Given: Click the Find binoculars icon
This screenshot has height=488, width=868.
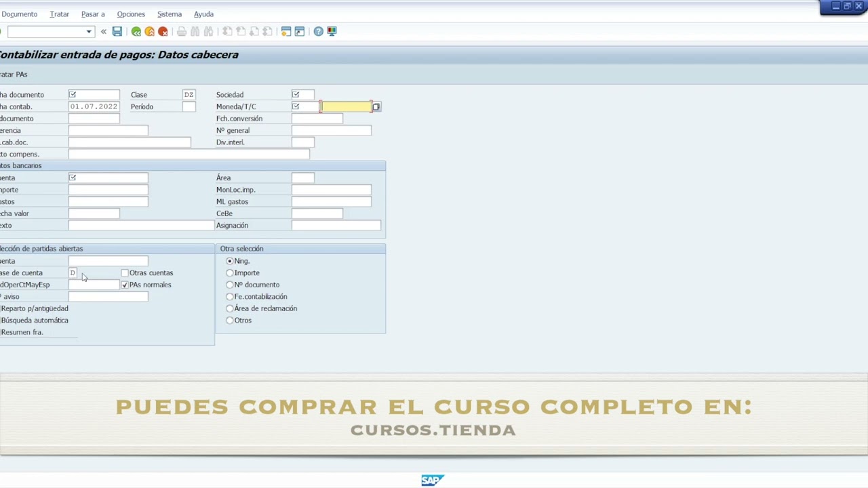Looking at the screenshot, I should point(195,32).
